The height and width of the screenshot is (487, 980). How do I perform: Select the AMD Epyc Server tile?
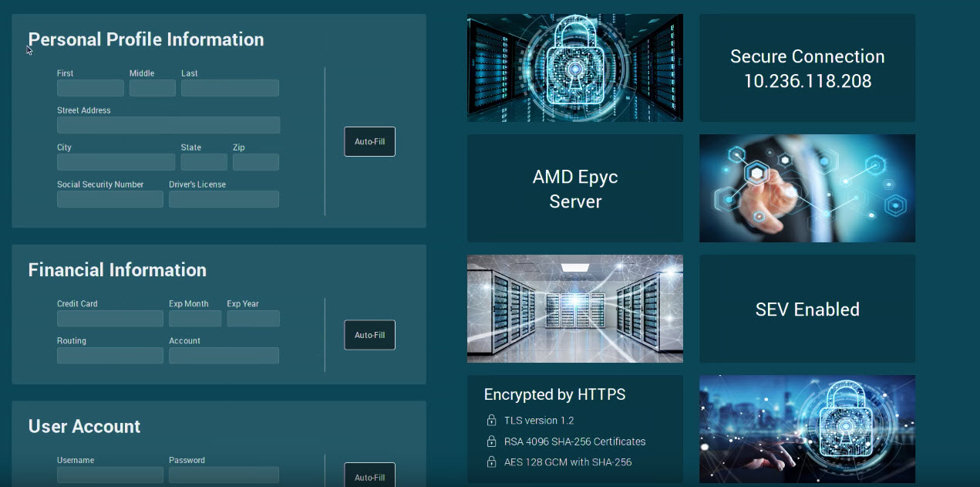(x=575, y=188)
